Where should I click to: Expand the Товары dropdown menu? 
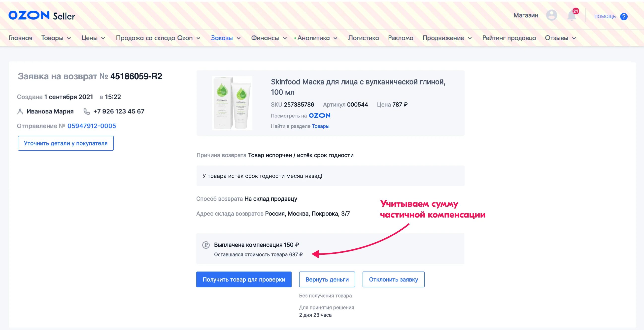(56, 38)
